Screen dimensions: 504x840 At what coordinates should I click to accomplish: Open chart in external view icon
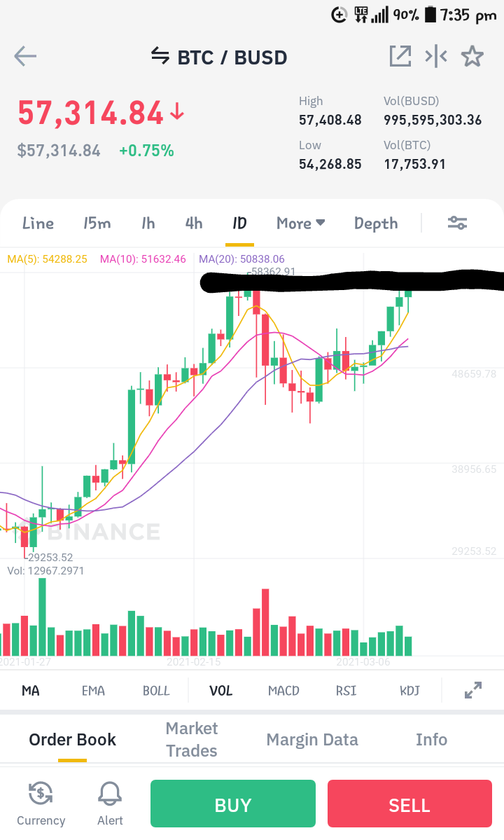pos(400,56)
